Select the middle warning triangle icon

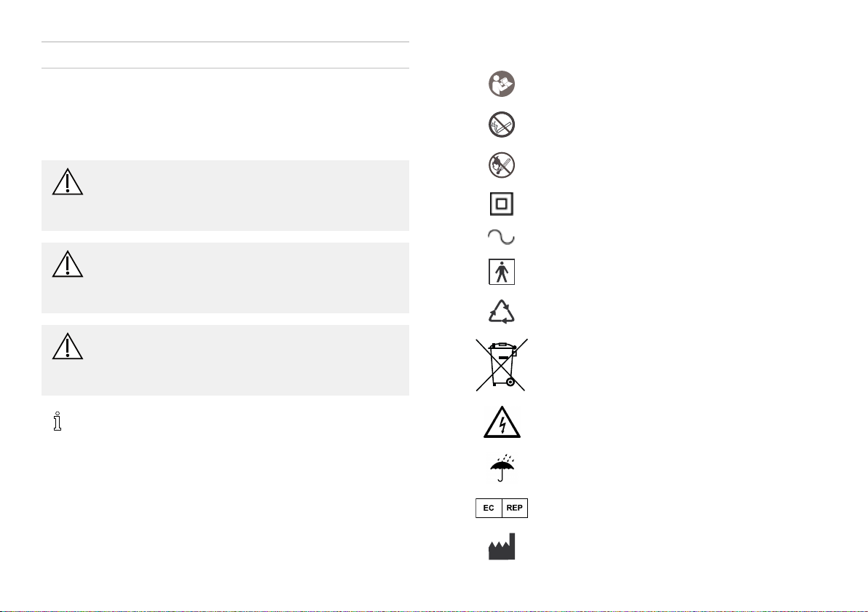click(68, 264)
